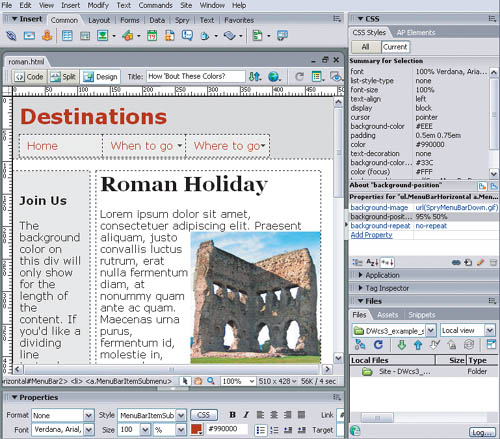Click the Insert Table icon
This screenshot has height=439, width=500.
pyautogui.click(x=67, y=35)
